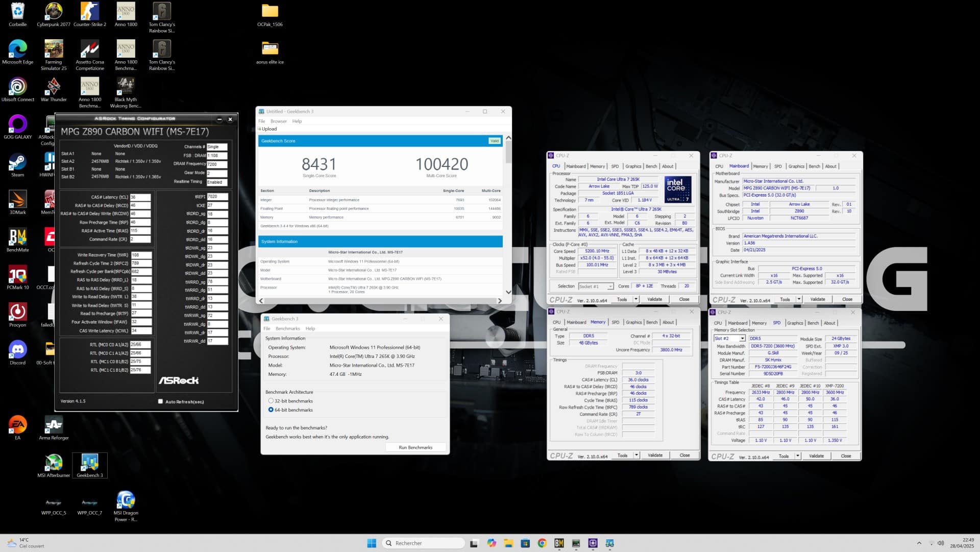Open the OCPak_1506 folder
Screen dimensions: 980x552
click(270, 14)
